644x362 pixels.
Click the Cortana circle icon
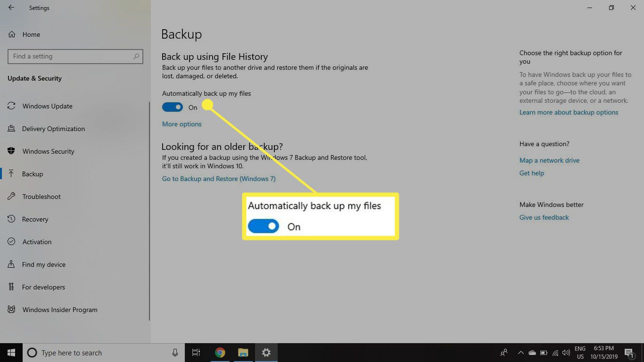[x=32, y=353]
